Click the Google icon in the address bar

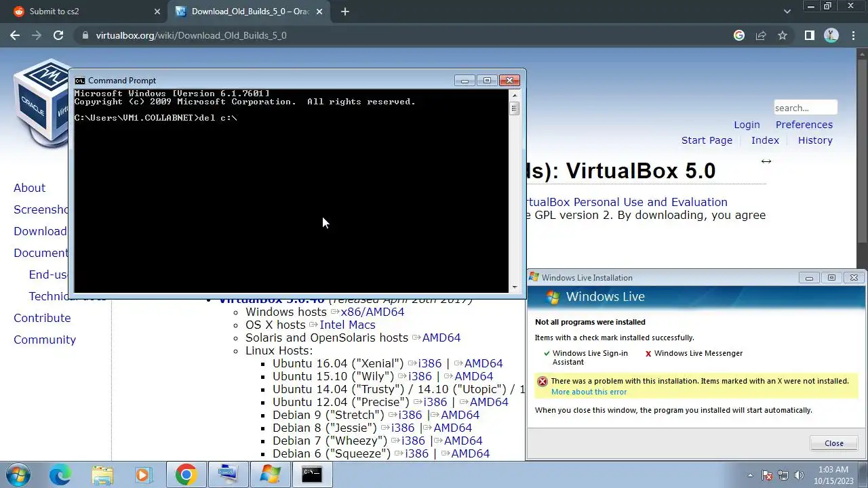(739, 35)
